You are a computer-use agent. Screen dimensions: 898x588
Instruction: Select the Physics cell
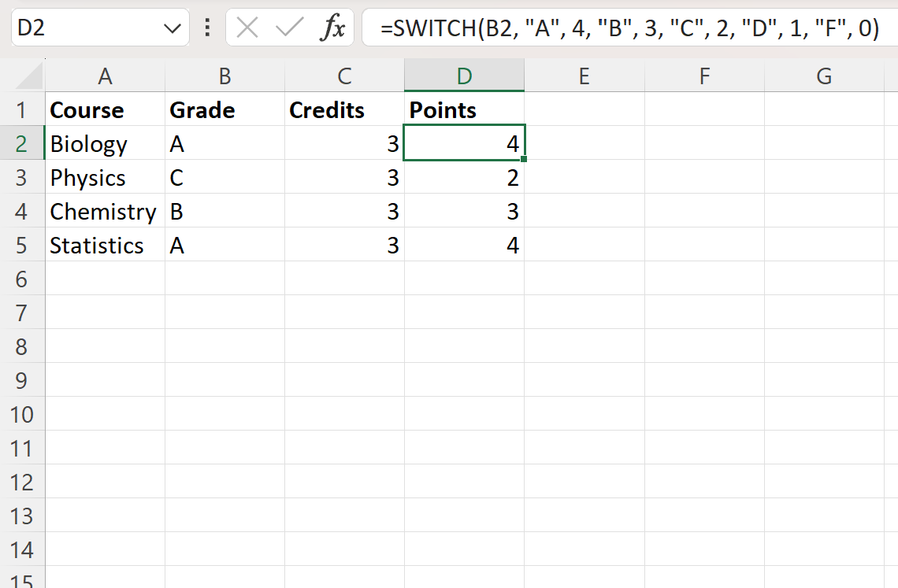click(105, 177)
